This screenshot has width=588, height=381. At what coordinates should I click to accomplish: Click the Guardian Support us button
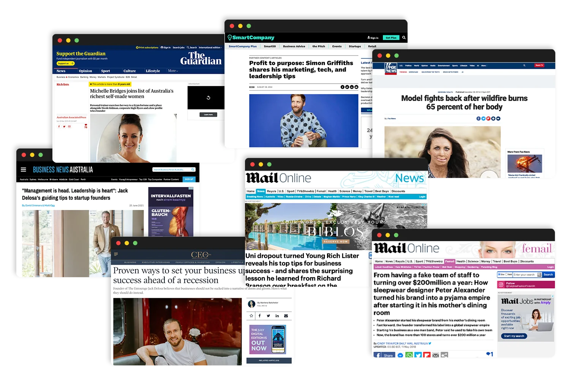click(x=66, y=63)
